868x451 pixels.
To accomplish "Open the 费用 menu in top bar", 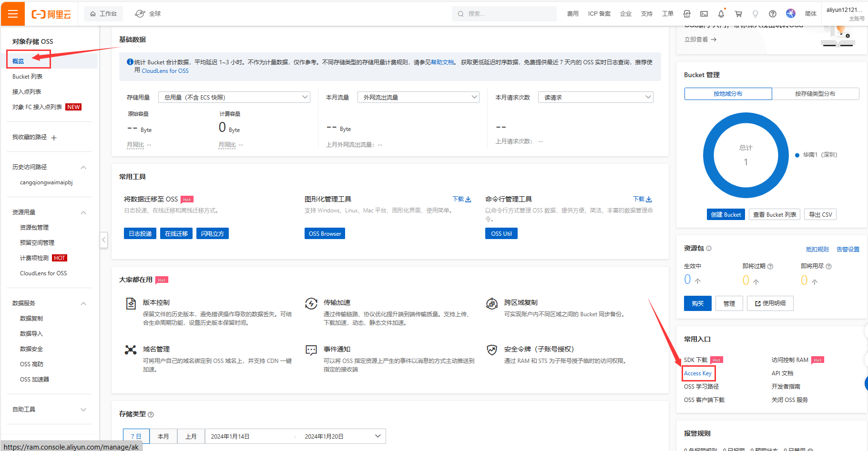I will 573,14.
